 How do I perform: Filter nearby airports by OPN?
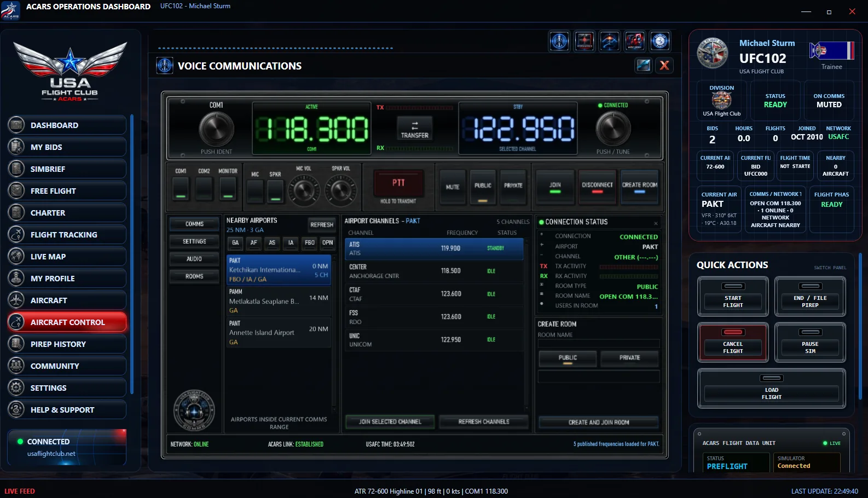click(x=327, y=242)
